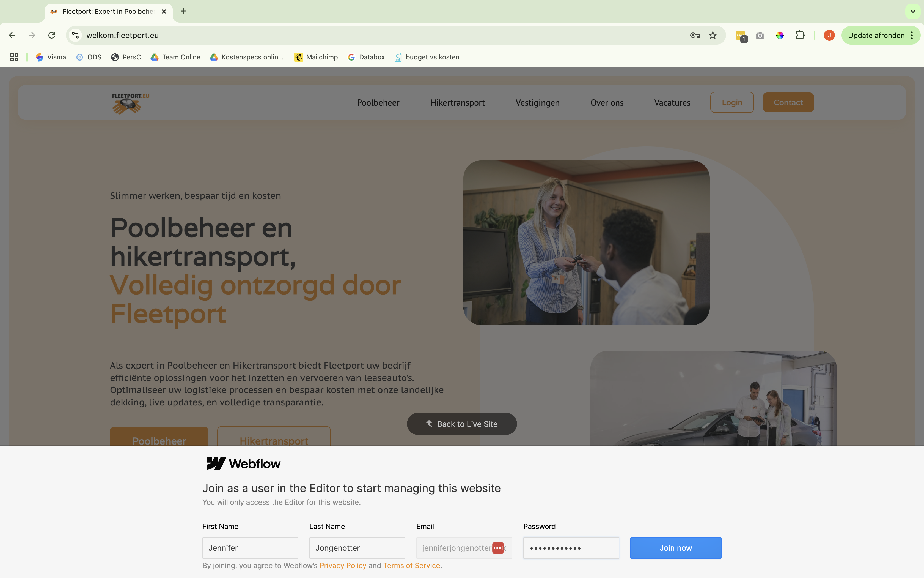Select the Fleetport: Expert in Poolbeheer tab
This screenshot has width=924, height=578.
coord(109,12)
